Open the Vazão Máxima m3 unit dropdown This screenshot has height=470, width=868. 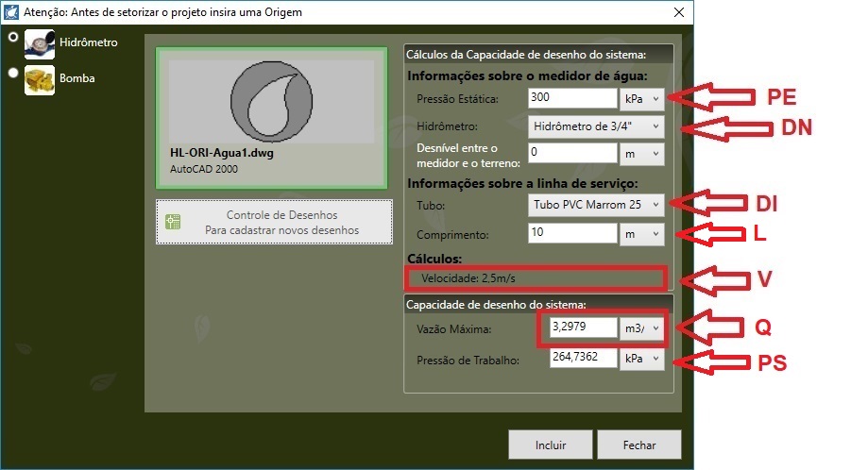[x=642, y=328]
